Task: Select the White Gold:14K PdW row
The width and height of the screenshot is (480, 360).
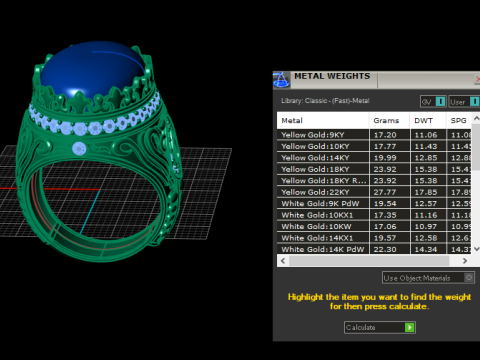Action: click(x=374, y=249)
